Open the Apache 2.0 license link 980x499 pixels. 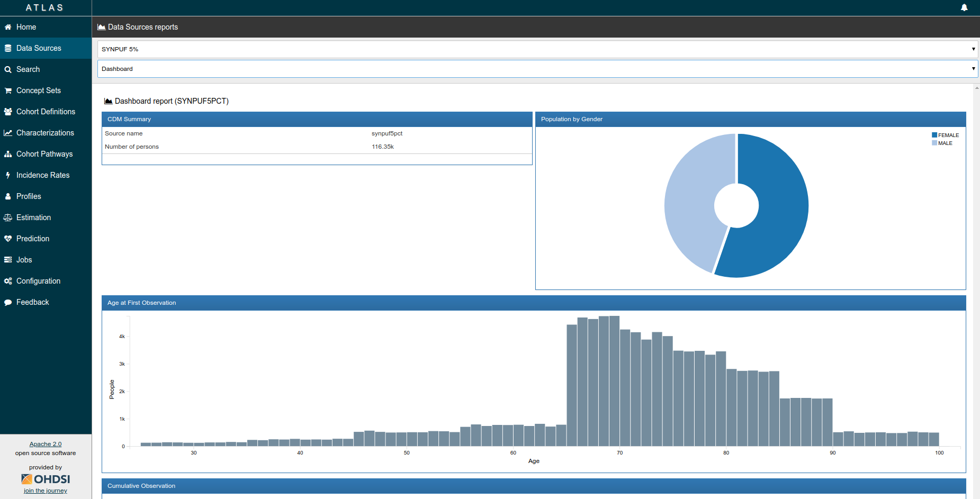46,444
